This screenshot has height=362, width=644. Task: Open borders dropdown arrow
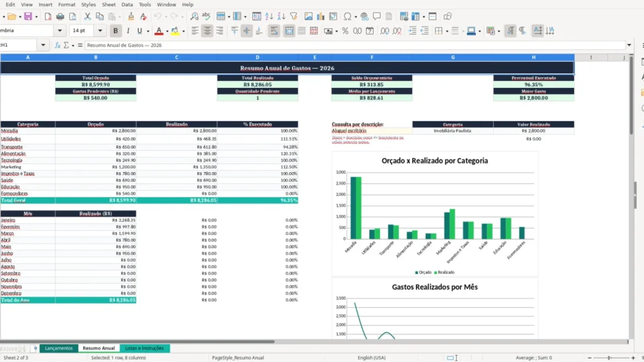[x=447, y=31]
